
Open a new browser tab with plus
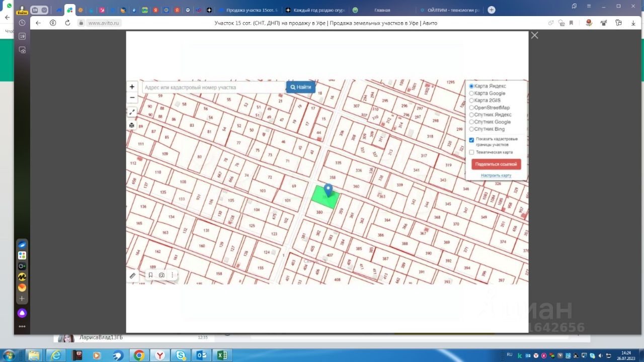[x=492, y=10]
